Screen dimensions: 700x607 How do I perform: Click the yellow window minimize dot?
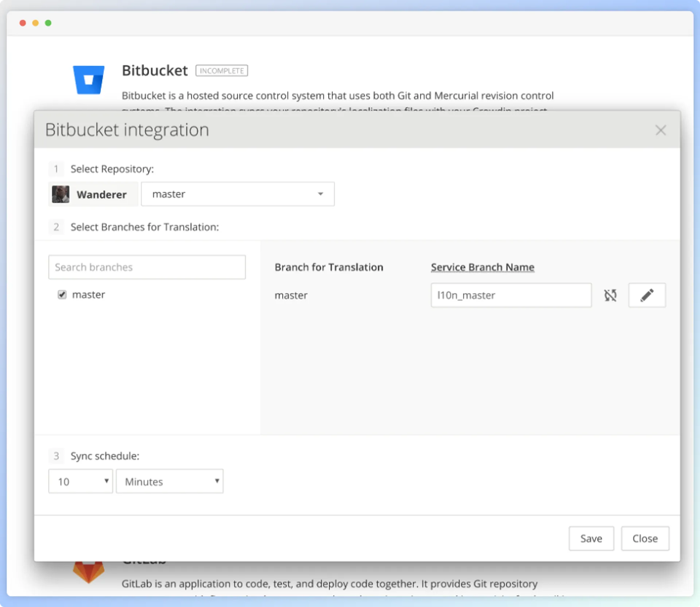click(35, 23)
